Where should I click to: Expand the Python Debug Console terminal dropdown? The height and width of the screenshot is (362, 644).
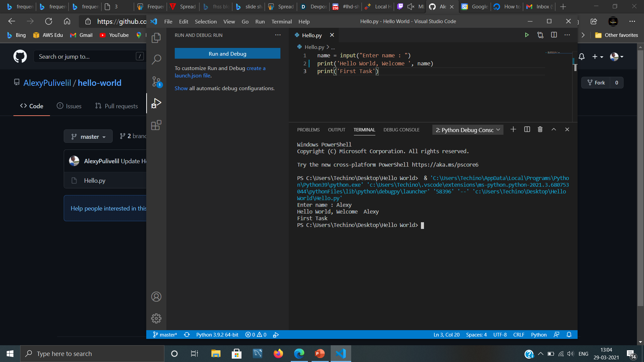(468, 130)
